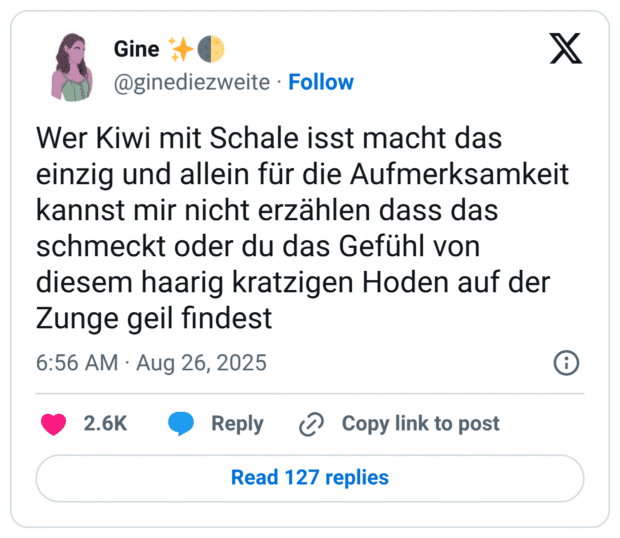The width and height of the screenshot is (620, 538).
Task: Click the X logo
Action: (566, 48)
